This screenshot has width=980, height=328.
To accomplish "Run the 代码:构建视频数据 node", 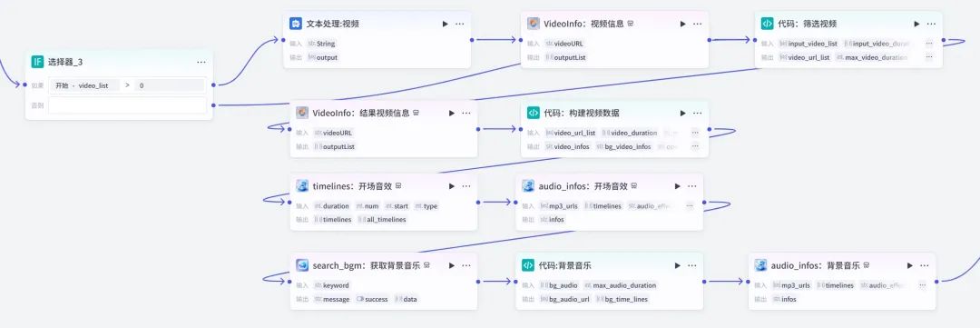I will [683, 114].
